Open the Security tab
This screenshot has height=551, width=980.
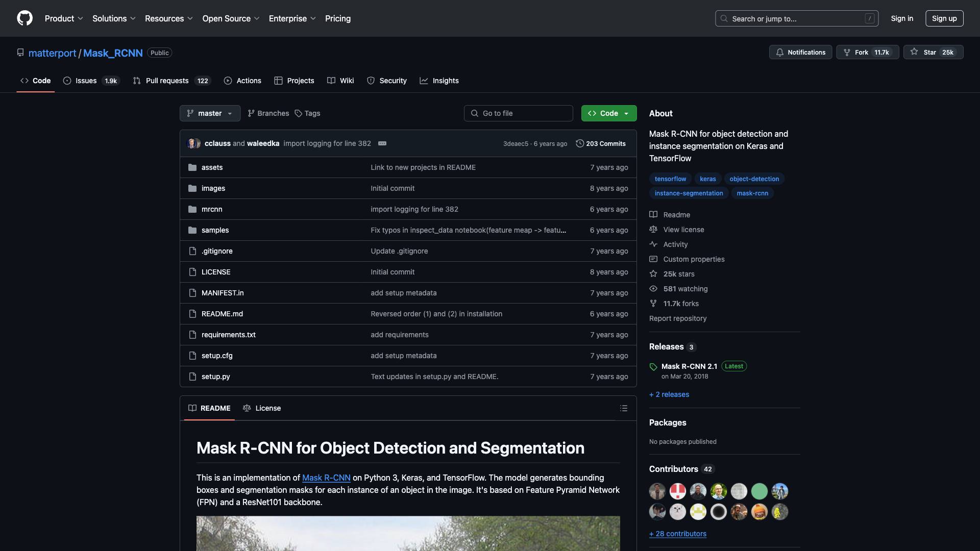[x=387, y=81]
